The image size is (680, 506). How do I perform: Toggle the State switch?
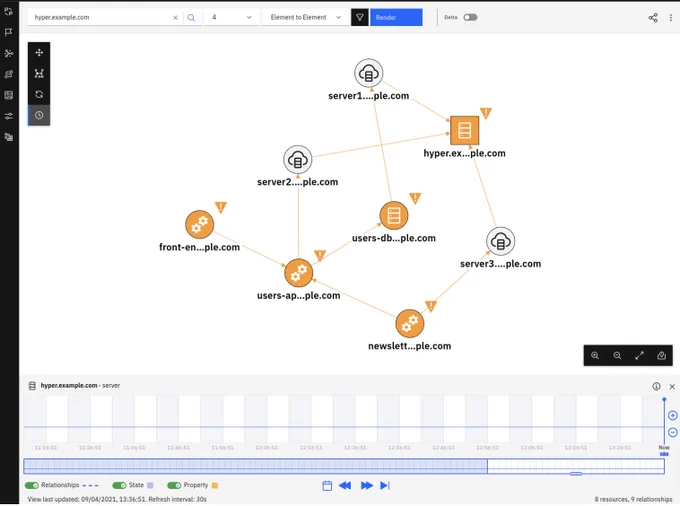119,485
